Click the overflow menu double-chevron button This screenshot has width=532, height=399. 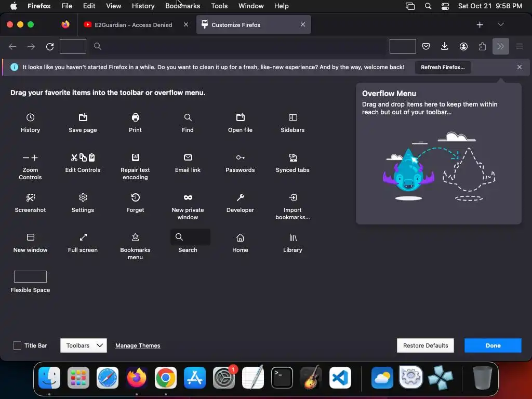(500, 46)
